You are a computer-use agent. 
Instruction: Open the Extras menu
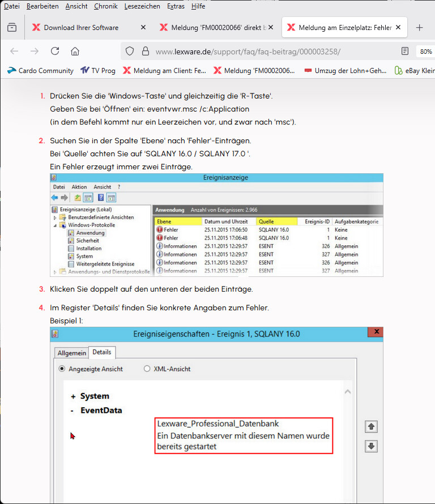click(176, 6)
